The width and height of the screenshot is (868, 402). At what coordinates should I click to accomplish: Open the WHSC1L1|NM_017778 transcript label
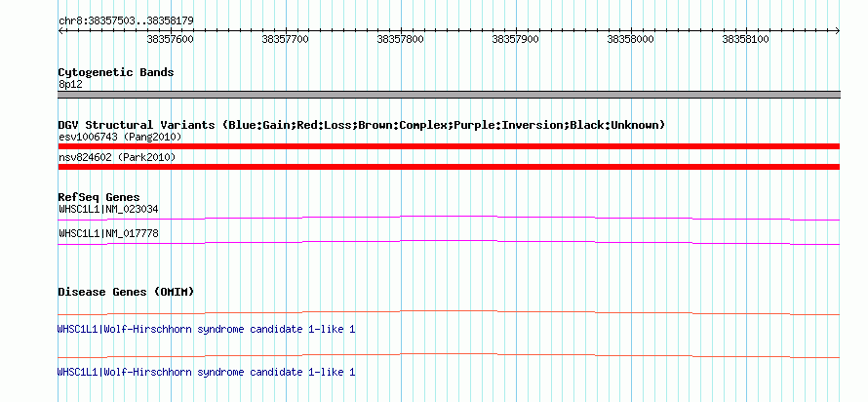click(108, 233)
